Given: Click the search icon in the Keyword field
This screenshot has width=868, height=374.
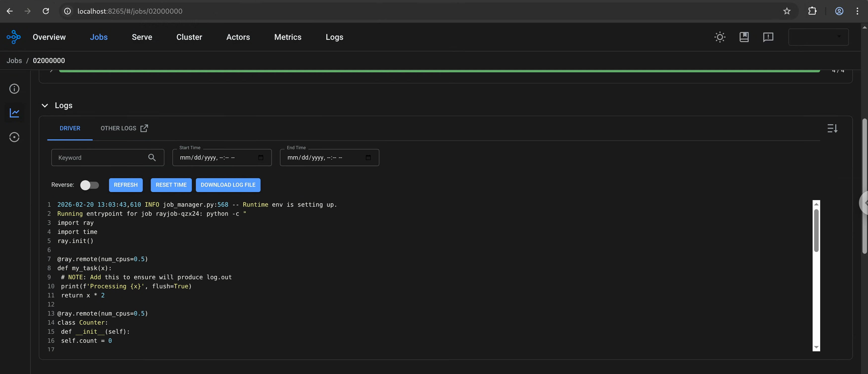Looking at the screenshot, I should tap(152, 158).
